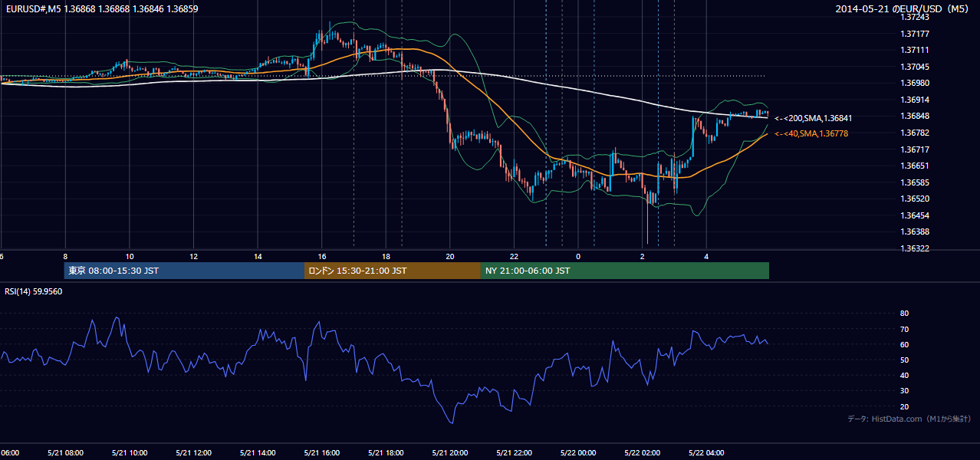Click price axis value 1.37111

(x=915, y=50)
